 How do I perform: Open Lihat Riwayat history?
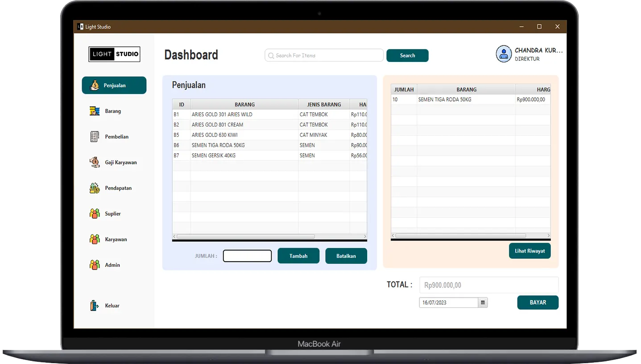[529, 251]
